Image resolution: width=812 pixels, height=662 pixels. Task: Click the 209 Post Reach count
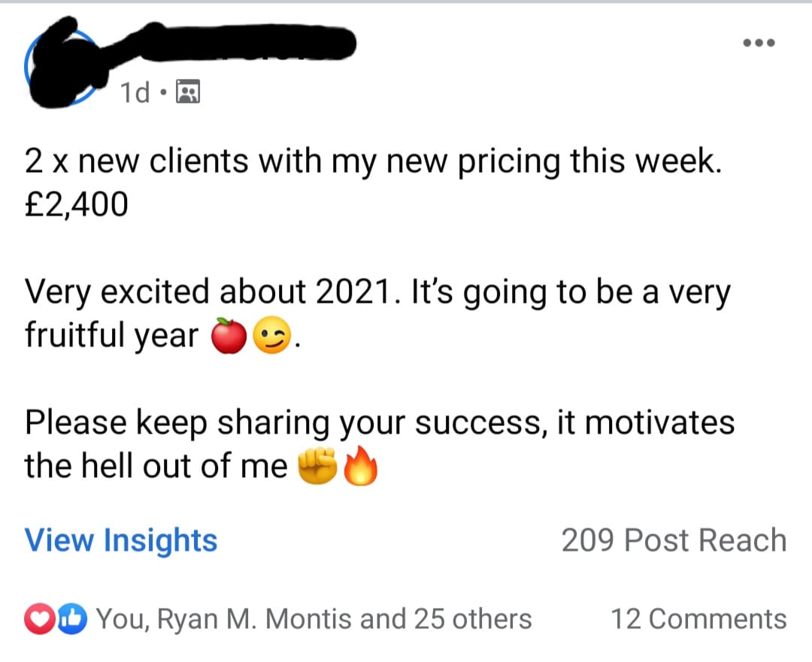(x=674, y=540)
